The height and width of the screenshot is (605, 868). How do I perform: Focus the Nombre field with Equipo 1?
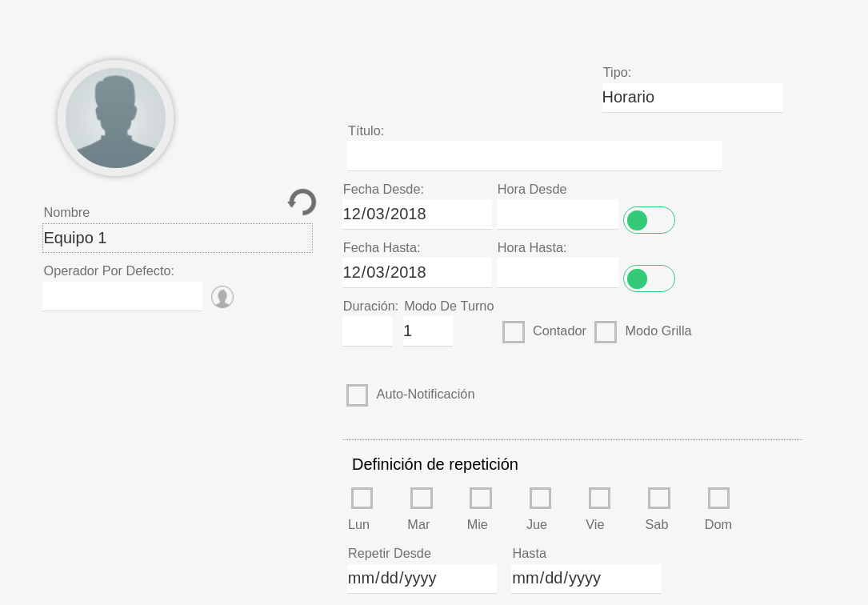(x=177, y=238)
